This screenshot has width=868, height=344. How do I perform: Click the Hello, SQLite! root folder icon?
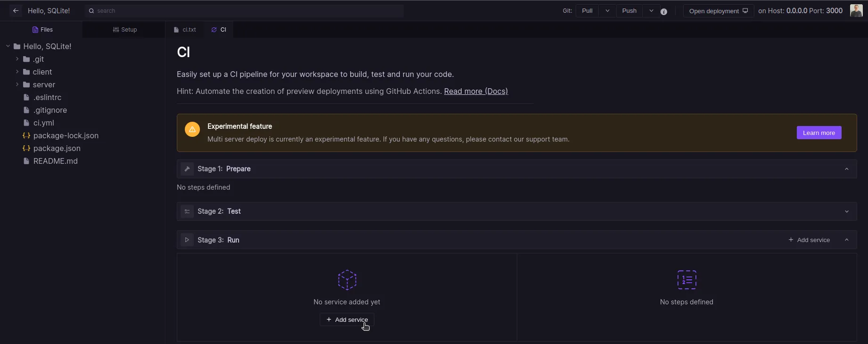[17, 46]
